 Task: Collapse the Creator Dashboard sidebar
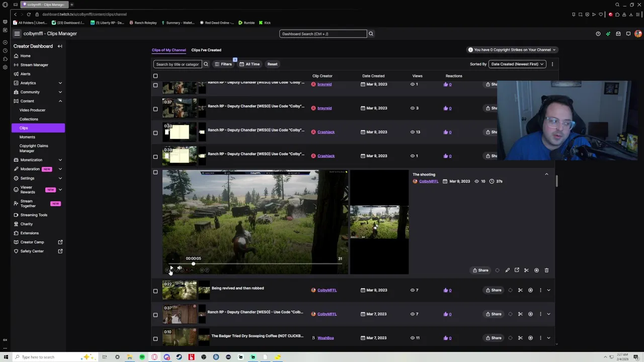pos(60,46)
